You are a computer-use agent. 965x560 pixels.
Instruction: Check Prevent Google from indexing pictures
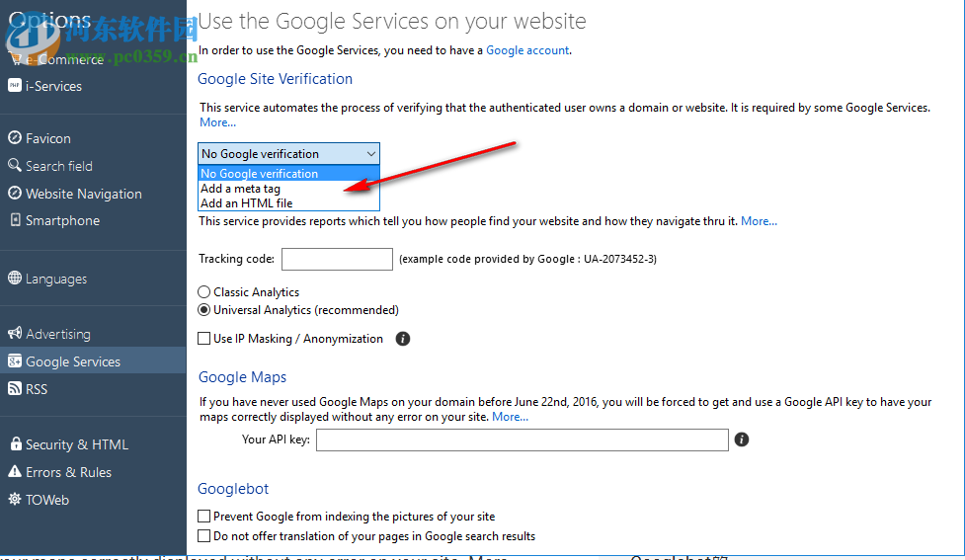(203, 516)
